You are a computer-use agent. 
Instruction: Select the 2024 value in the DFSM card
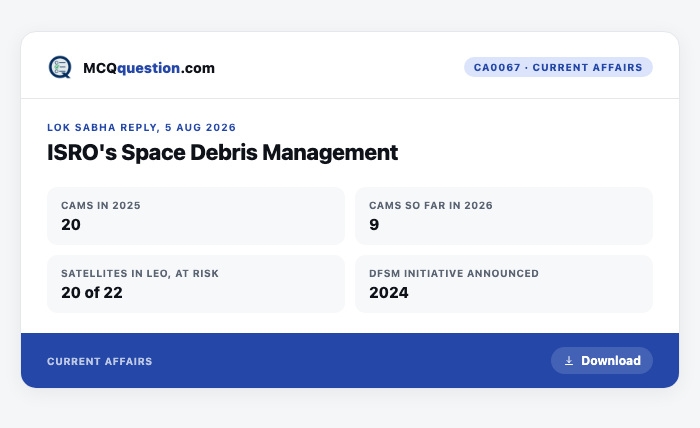(x=389, y=293)
